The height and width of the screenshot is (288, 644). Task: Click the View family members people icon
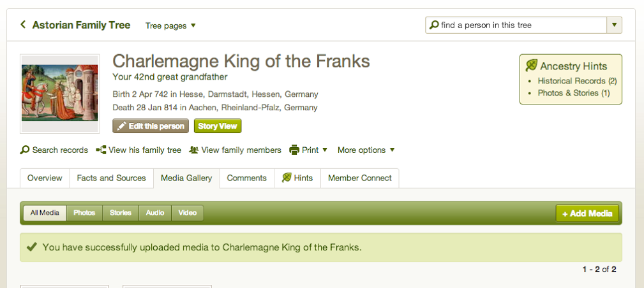point(194,150)
